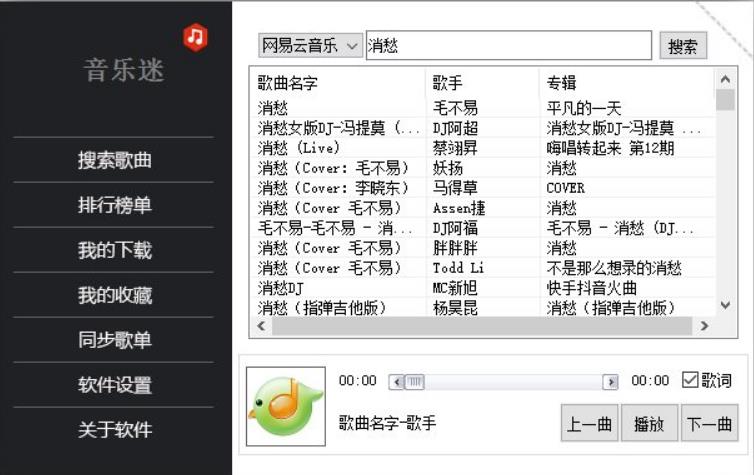Expand the 网易云音乐 source dropdown
This screenshot has width=754, height=475.
310,46
